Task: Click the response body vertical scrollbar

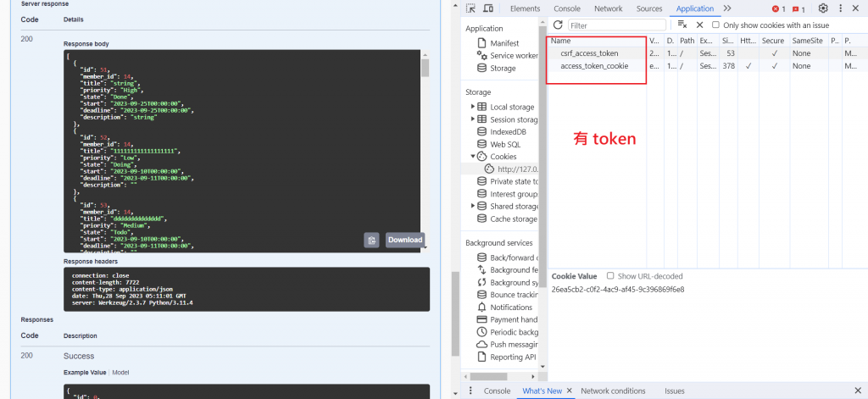Action: [426, 68]
